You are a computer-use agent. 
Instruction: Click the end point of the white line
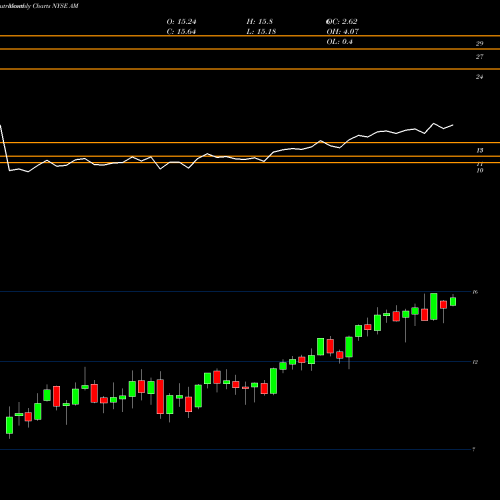pyautogui.click(x=453, y=125)
